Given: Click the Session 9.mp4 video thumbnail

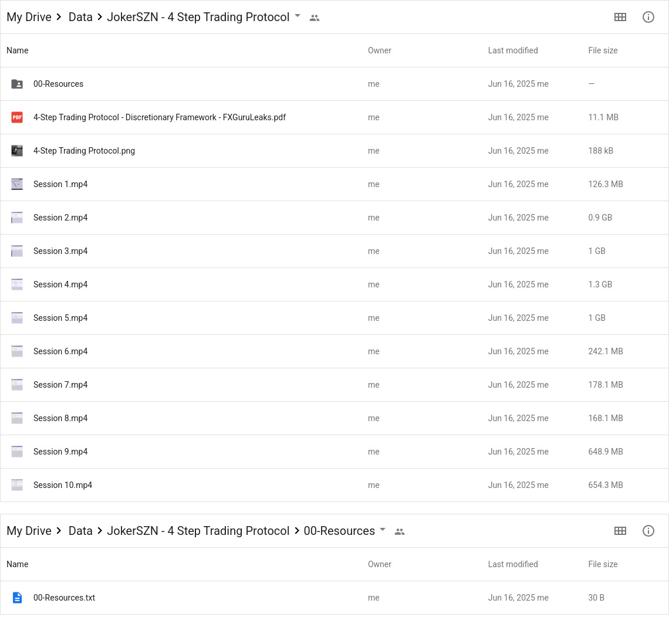Looking at the screenshot, I should coord(17,452).
